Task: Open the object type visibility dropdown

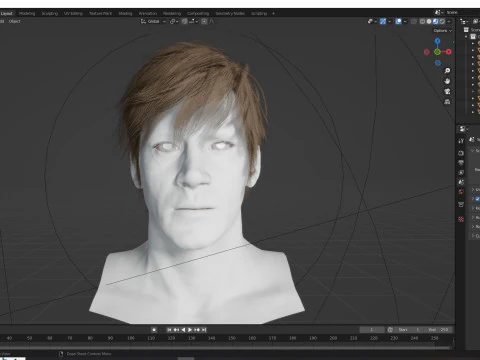Action: point(372,21)
